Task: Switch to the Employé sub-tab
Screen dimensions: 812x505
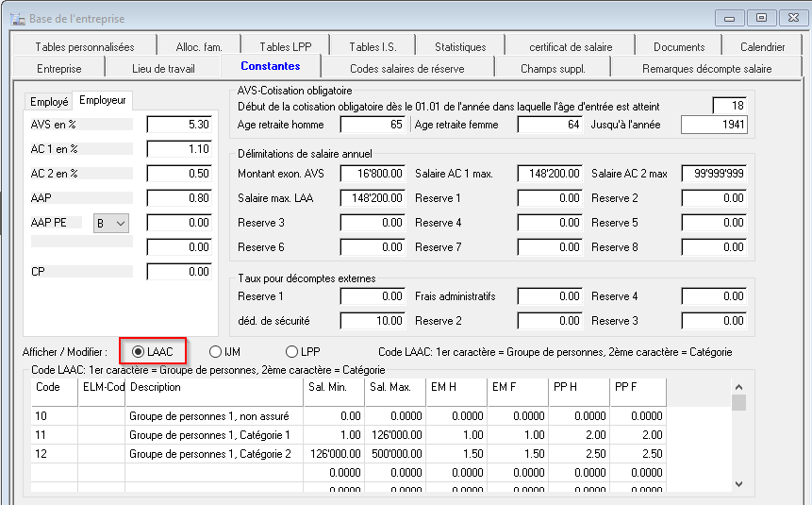Action: (x=49, y=102)
